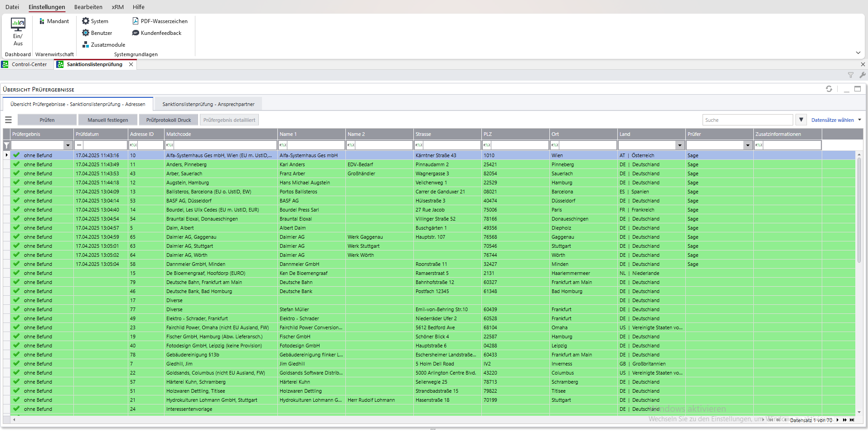Open the hamburger menu beside Prüfen

[8, 120]
